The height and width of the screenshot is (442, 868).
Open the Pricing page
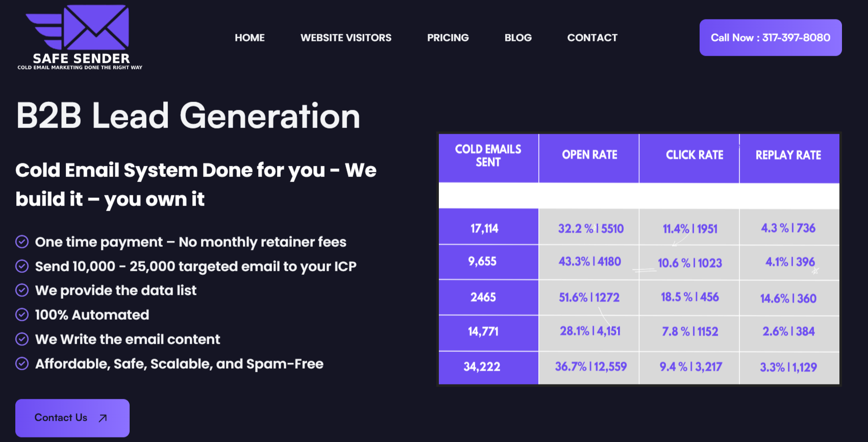(x=448, y=38)
